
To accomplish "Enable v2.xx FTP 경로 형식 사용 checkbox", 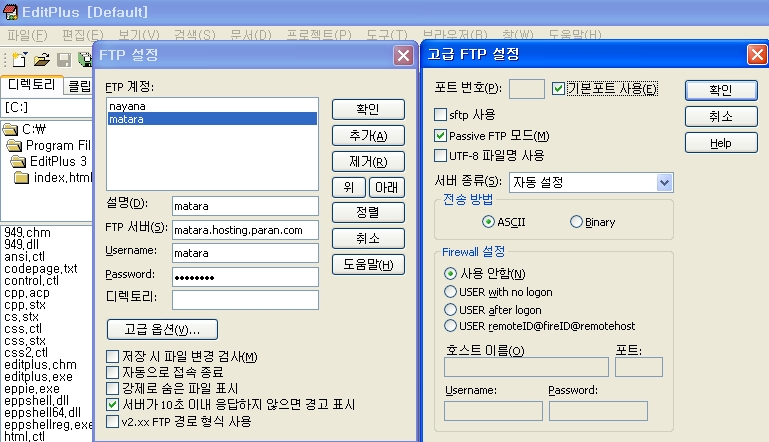I will pos(112,421).
